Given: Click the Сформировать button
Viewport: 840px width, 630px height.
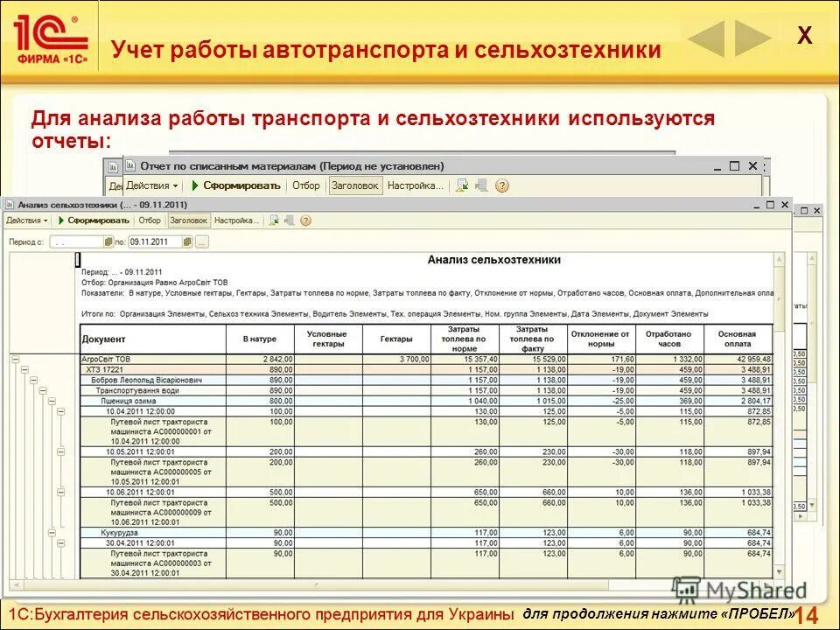Looking at the screenshot, I should (98, 219).
